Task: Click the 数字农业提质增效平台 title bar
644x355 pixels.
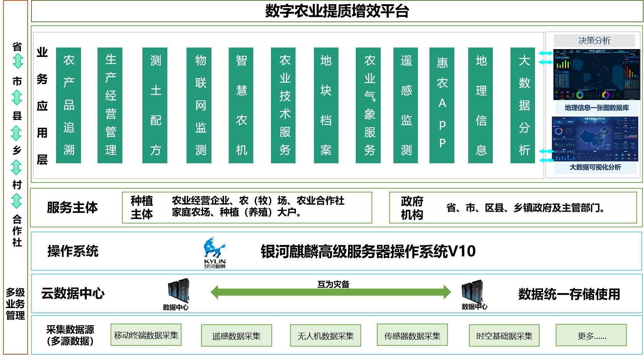Action: [337, 11]
